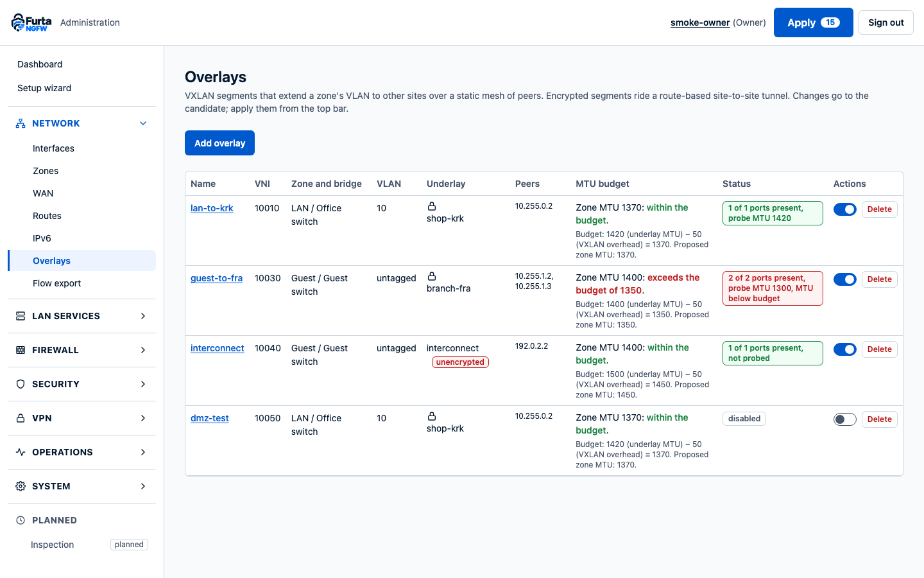The width and height of the screenshot is (924, 578).
Task: Open Flow export
Action: 81,283
